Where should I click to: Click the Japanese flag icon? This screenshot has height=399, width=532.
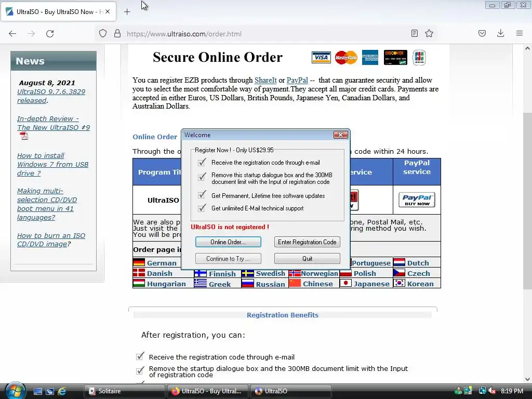pyautogui.click(x=345, y=283)
